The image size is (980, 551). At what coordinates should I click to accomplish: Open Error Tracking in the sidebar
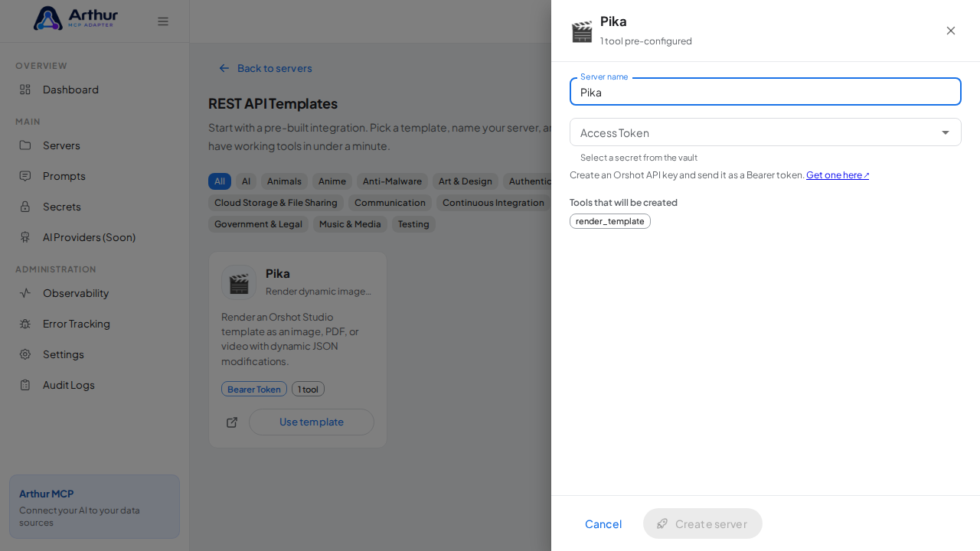[95, 324]
